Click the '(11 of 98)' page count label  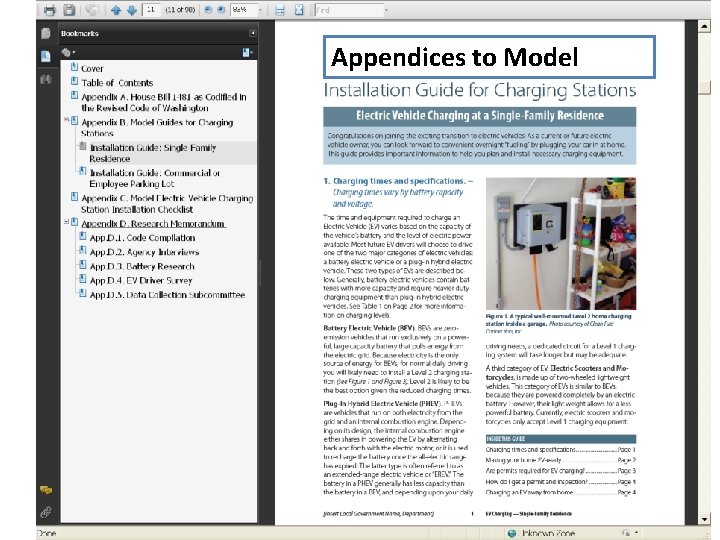pyautogui.click(x=180, y=10)
